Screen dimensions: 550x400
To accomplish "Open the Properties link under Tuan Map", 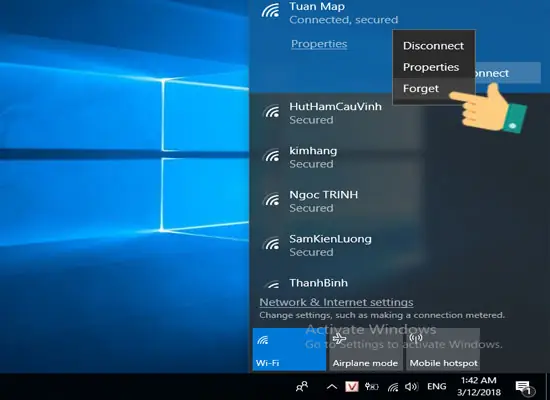I will click(319, 44).
